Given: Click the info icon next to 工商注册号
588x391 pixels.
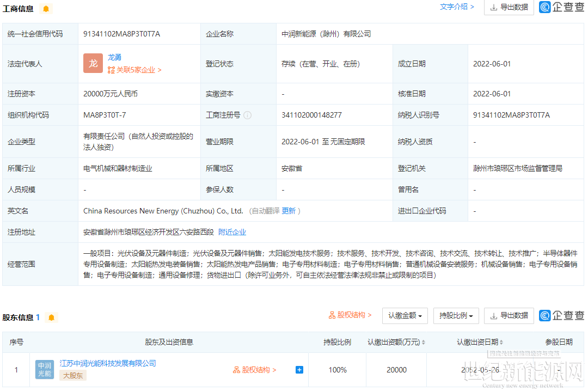Looking at the screenshot, I should pyautogui.click(x=248, y=115).
